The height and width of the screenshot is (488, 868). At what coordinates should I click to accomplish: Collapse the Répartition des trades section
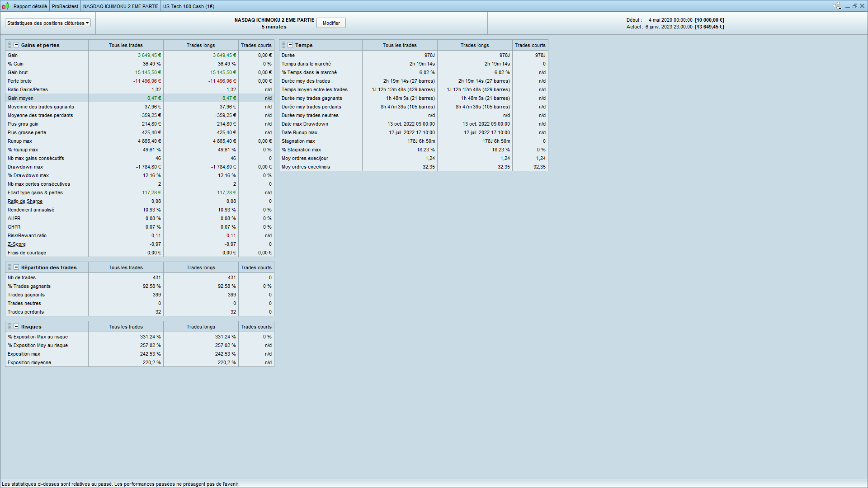(x=16, y=267)
